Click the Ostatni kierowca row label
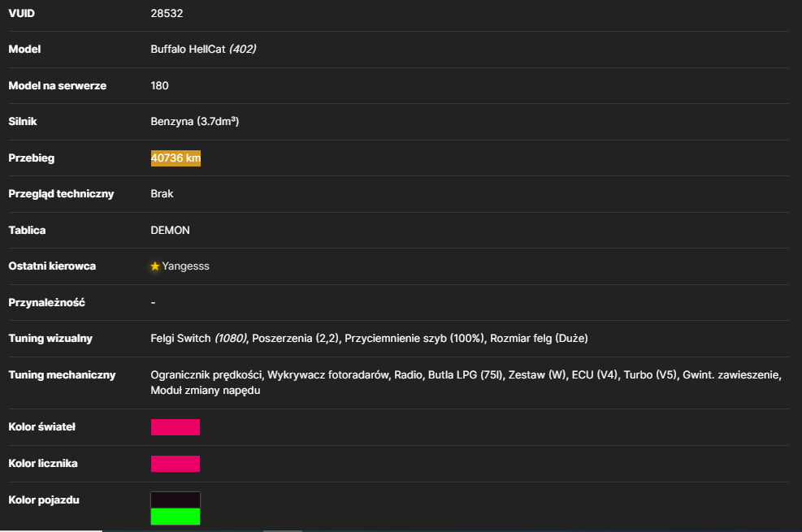The width and height of the screenshot is (802, 532). (52, 266)
